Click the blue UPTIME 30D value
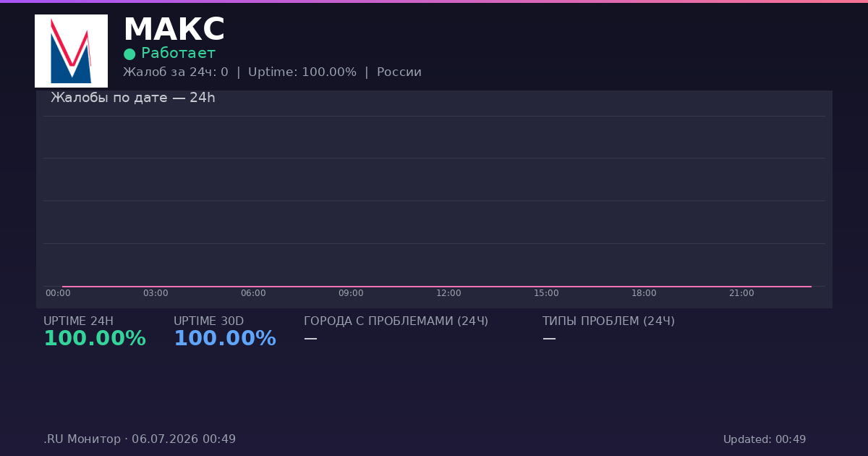The width and height of the screenshot is (868, 456). click(225, 339)
